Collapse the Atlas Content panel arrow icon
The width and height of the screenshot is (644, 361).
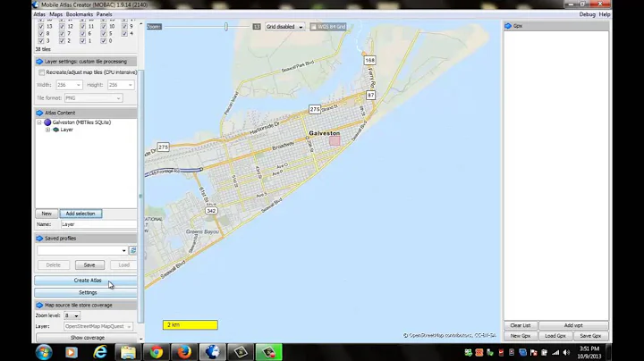pos(39,113)
